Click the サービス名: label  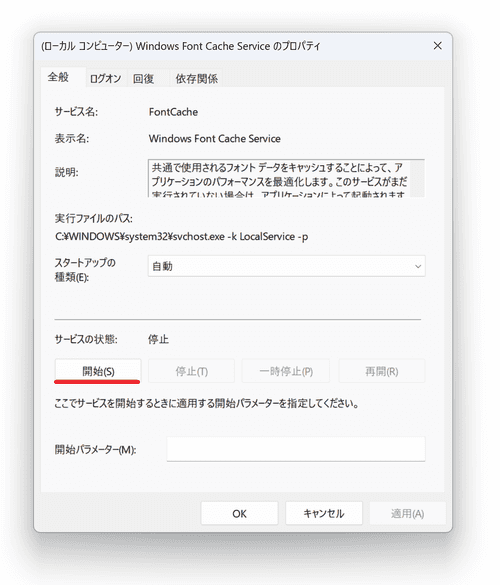pyautogui.click(x=76, y=112)
